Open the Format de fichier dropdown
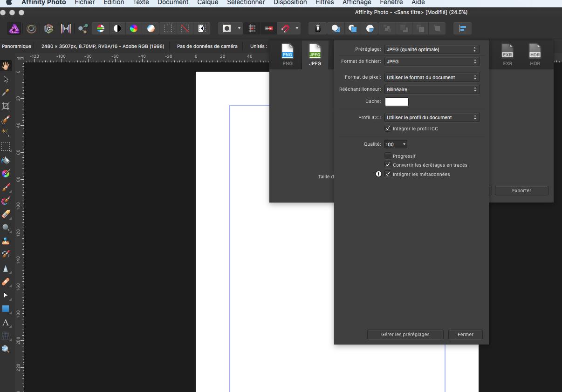 pyautogui.click(x=432, y=61)
